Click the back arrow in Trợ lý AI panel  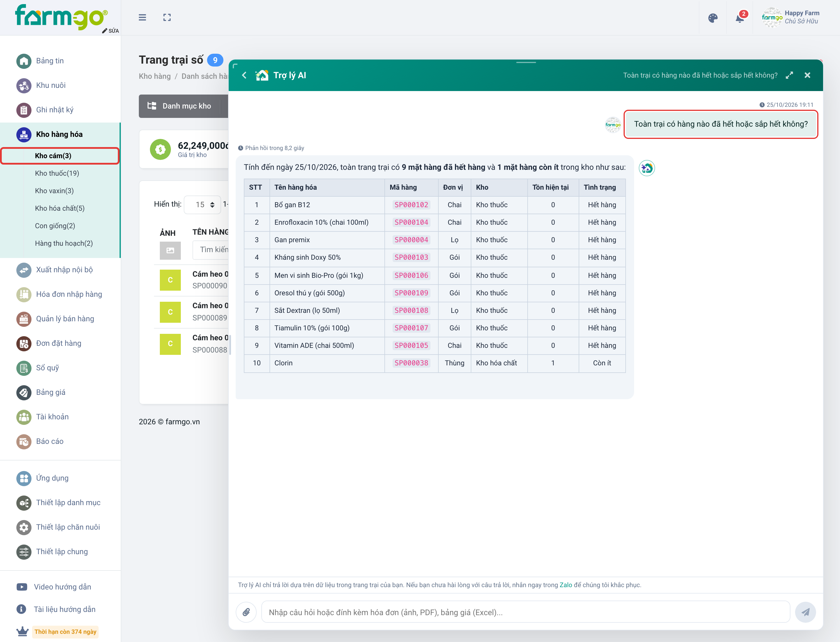244,75
